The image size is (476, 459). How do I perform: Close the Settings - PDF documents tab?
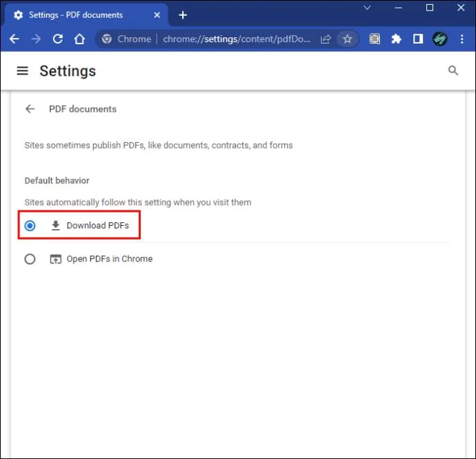coord(157,15)
